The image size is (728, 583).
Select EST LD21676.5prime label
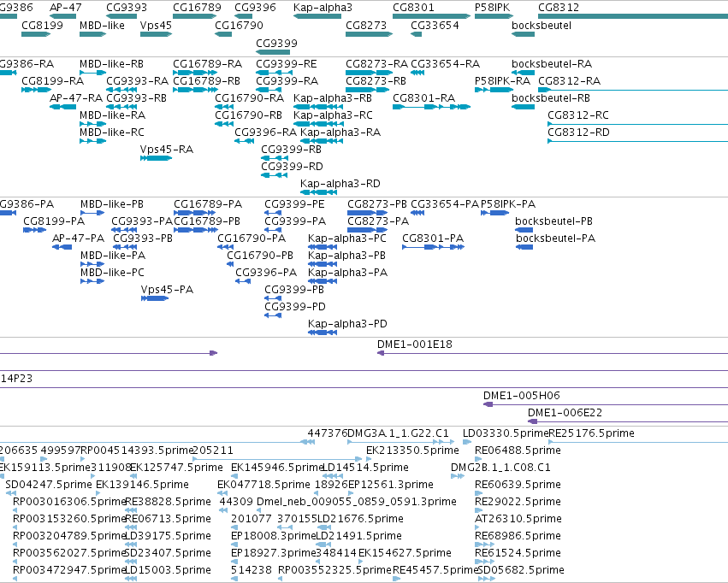pyautogui.click(x=360, y=518)
